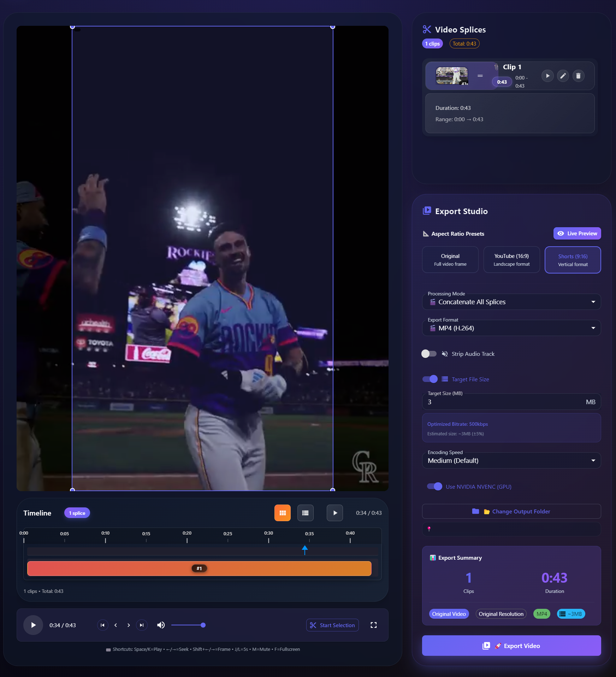Click Original Video summary tag

point(449,614)
